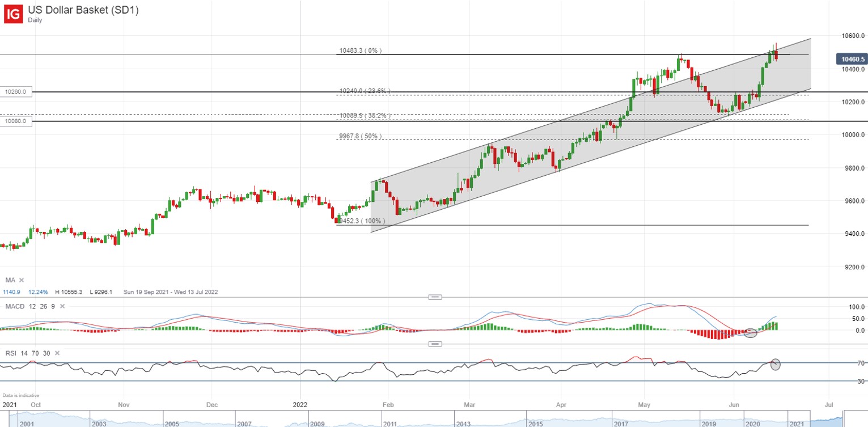Click the Jul label on the date axis
868x427 pixels.
click(828, 405)
